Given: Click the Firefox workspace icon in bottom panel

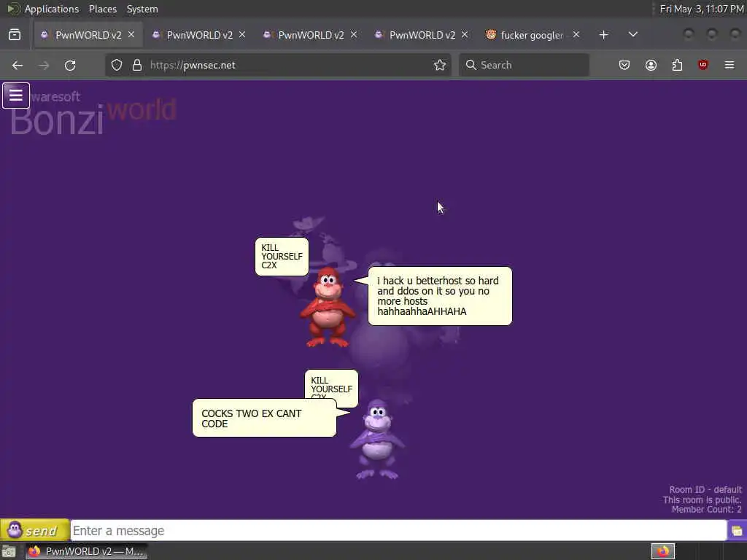Looking at the screenshot, I should 663,551.
